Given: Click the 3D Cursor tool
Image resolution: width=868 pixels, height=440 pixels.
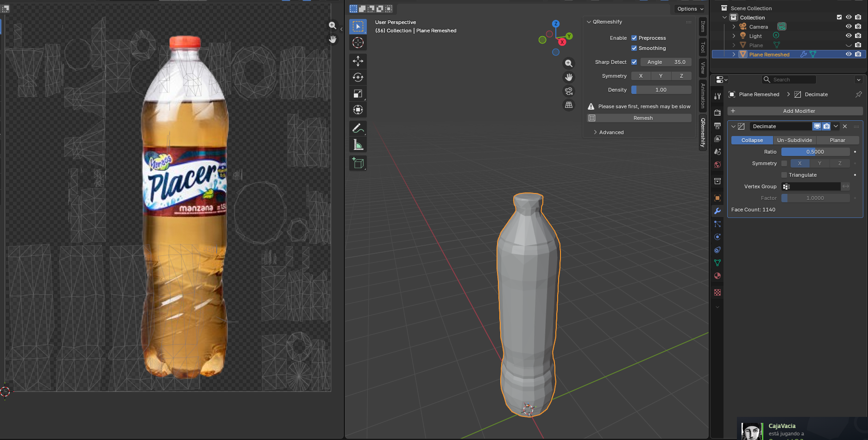Looking at the screenshot, I should 358,43.
